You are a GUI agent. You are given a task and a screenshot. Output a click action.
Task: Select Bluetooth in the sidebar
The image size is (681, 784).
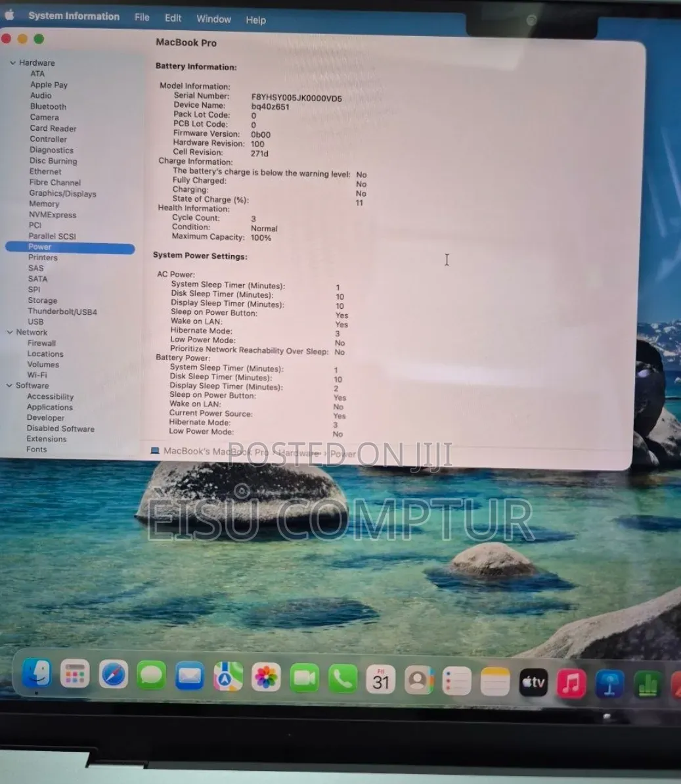click(48, 106)
